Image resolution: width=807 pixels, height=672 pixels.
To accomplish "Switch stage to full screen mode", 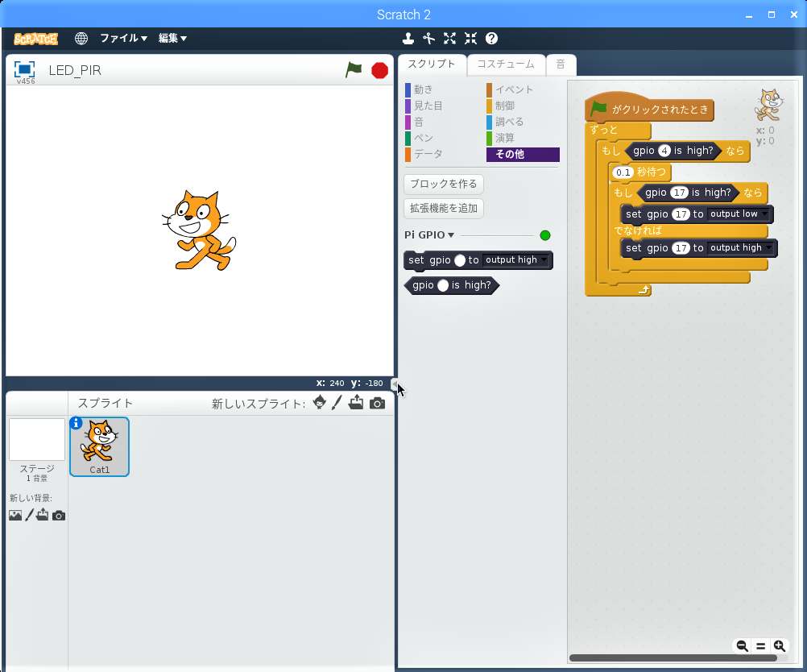I will [24, 69].
